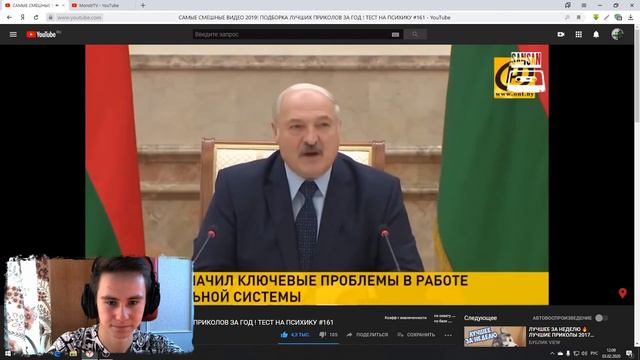
Task: Open Edge browser from the taskbar
Action: 57,354
